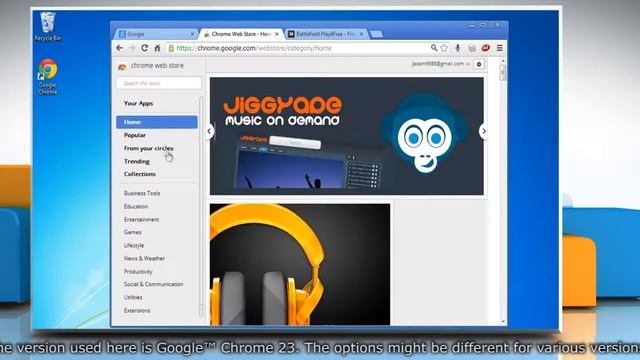
Task: Close the Google tab
Action: [x=193, y=34]
